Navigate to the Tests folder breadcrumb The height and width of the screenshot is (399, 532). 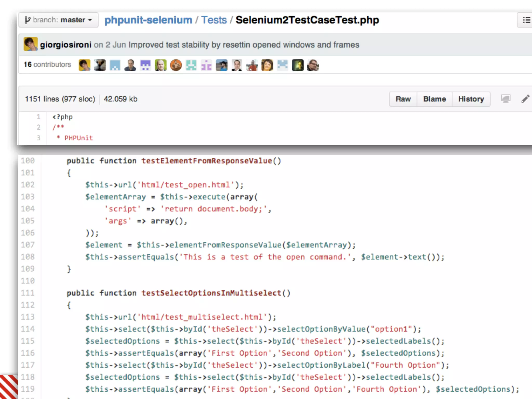tap(214, 20)
